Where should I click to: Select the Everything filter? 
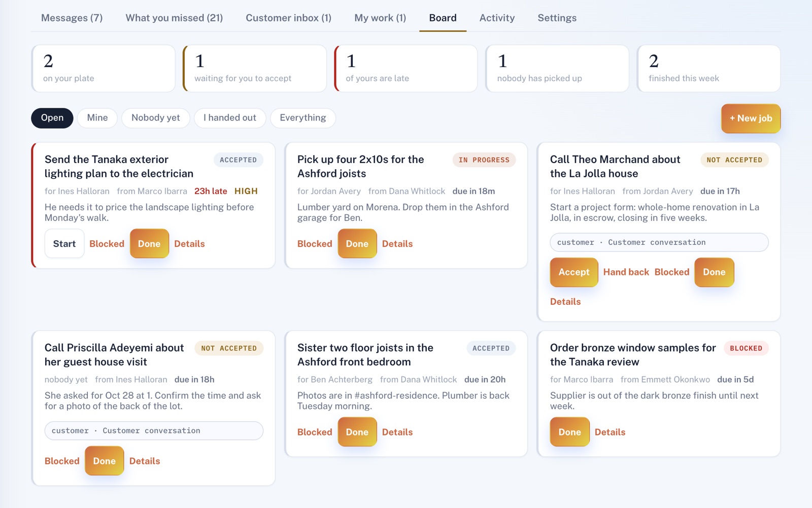[x=303, y=118]
